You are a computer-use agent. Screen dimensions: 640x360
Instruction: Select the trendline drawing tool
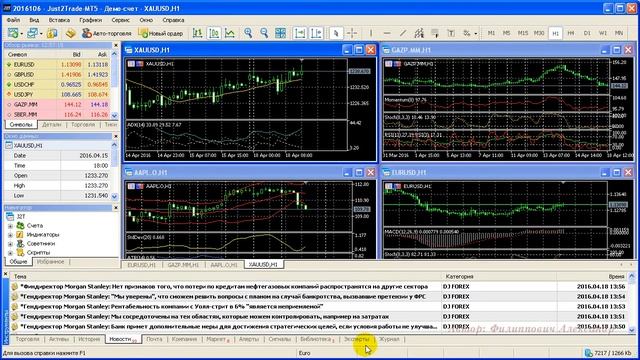point(403,33)
